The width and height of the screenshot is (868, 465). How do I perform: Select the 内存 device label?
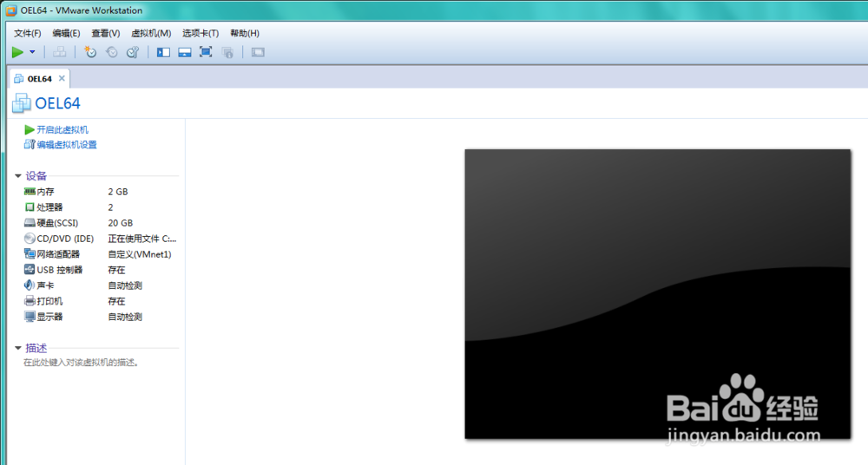tap(45, 192)
